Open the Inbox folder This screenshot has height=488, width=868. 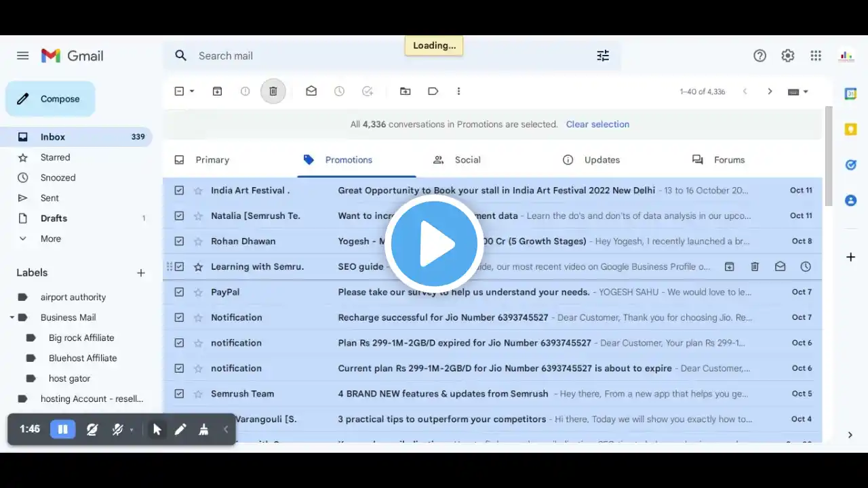(x=76, y=137)
